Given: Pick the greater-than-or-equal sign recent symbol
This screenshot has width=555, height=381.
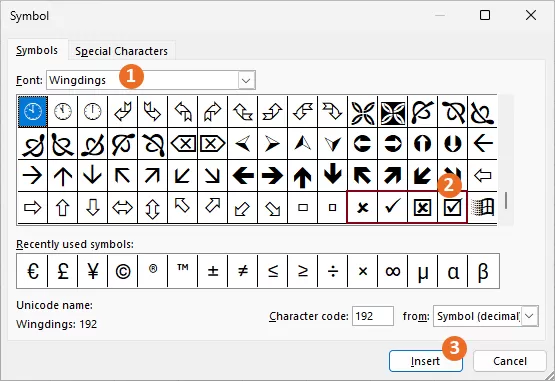Looking at the screenshot, I should [x=303, y=271].
